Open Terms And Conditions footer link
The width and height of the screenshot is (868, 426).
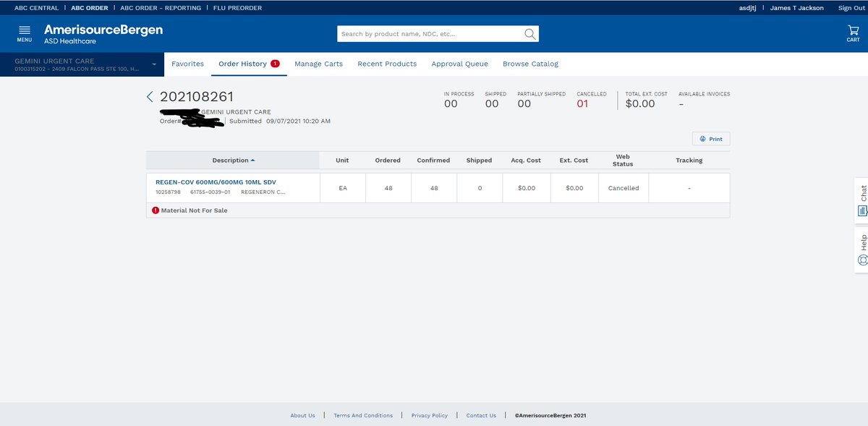pyautogui.click(x=363, y=416)
